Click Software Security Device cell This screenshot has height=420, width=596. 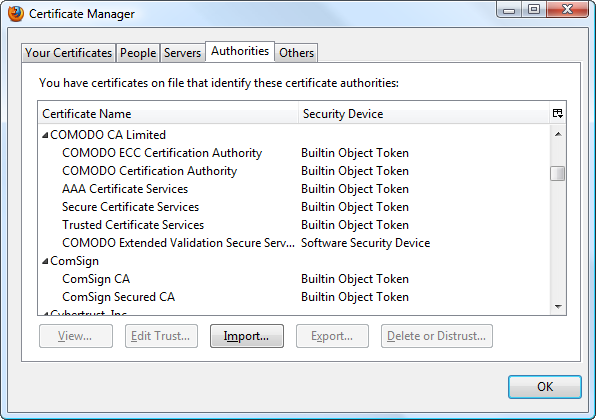click(x=366, y=243)
